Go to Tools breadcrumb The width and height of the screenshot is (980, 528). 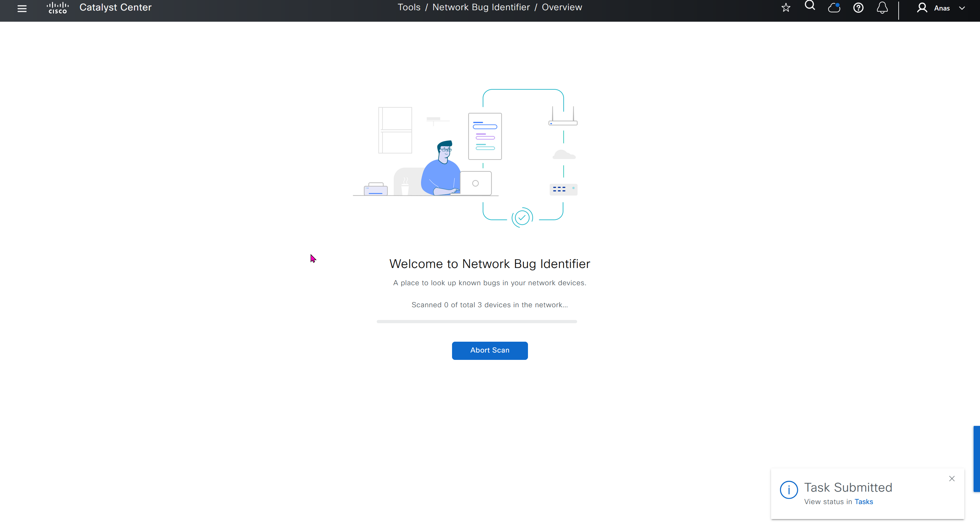pyautogui.click(x=409, y=7)
